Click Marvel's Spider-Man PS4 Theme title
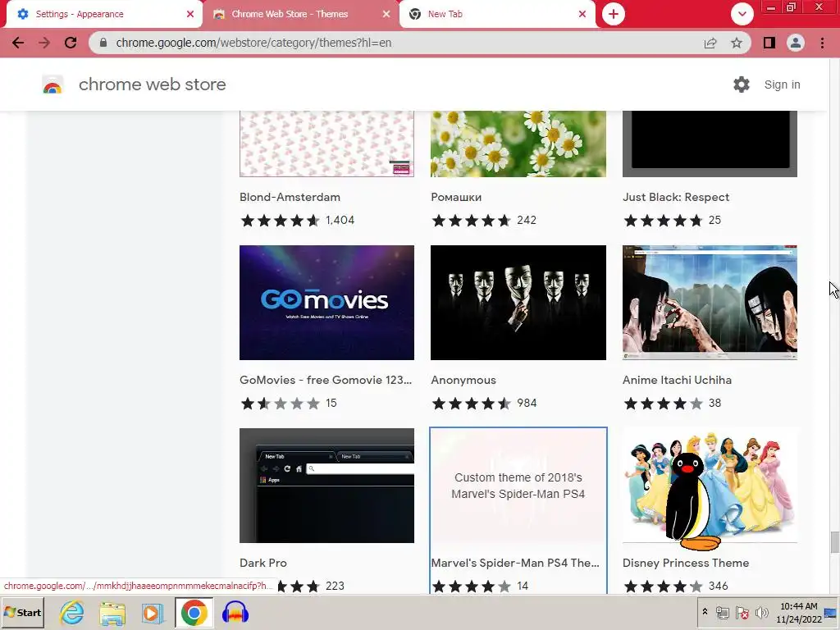The width and height of the screenshot is (840, 630). click(515, 563)
